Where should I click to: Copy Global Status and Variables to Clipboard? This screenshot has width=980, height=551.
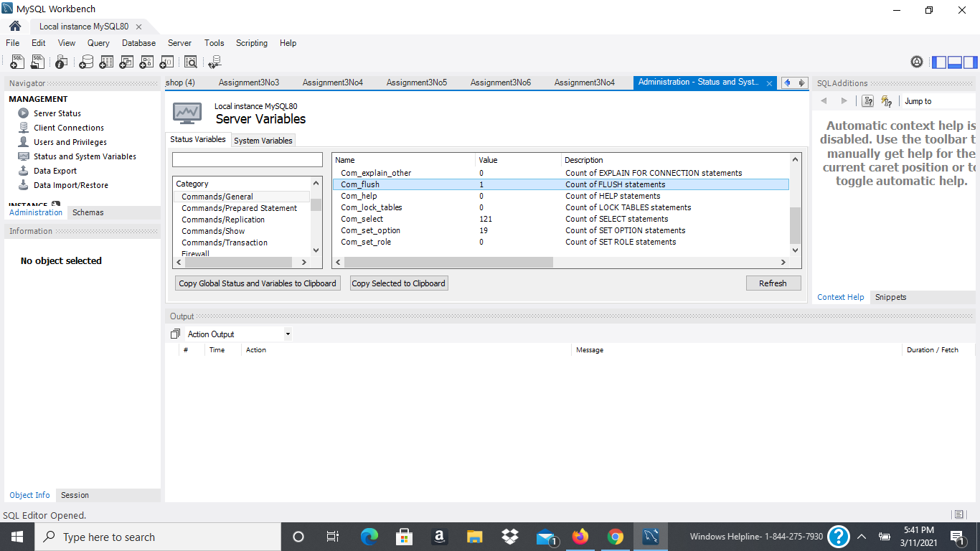[x=257, y=283]
